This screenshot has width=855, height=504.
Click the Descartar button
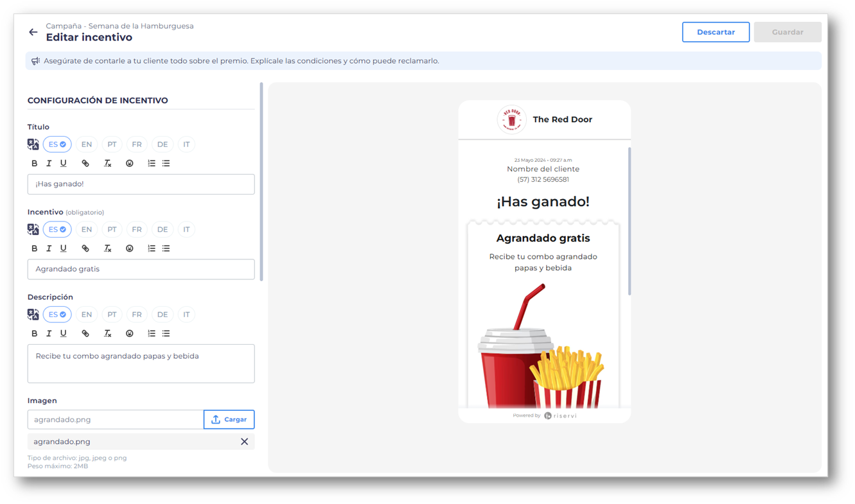pos(716,32)
